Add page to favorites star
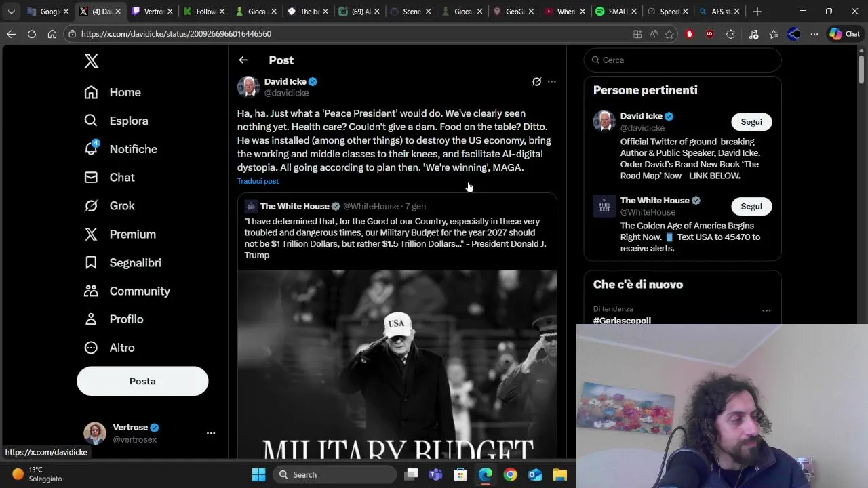This screenshot has width=868, height=488. click(x=669, y=34)
